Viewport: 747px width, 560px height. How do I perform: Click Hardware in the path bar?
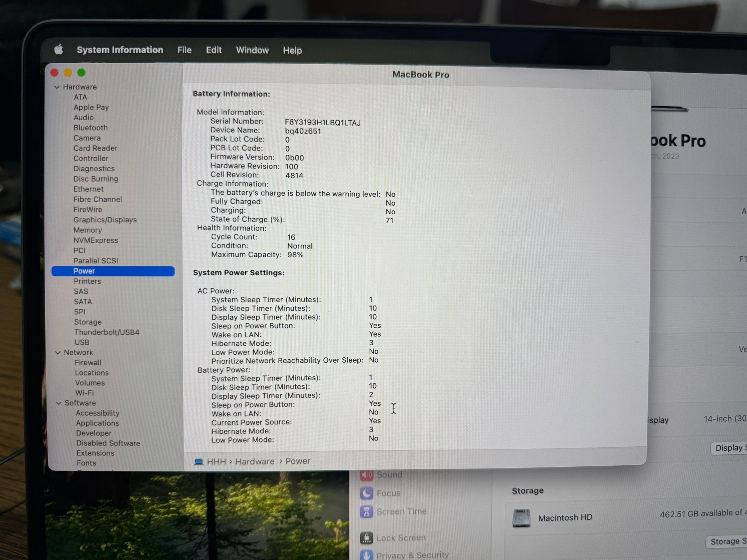[255, 461]
